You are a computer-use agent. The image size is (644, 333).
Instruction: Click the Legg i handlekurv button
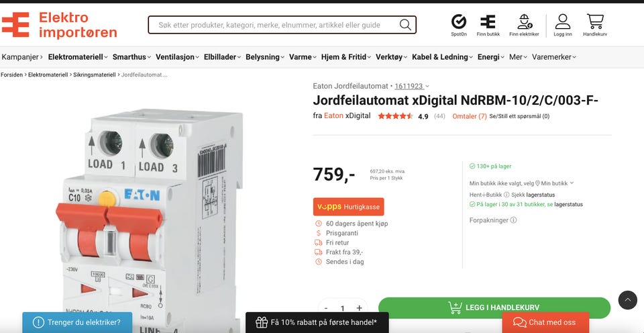tap(494, 307)
